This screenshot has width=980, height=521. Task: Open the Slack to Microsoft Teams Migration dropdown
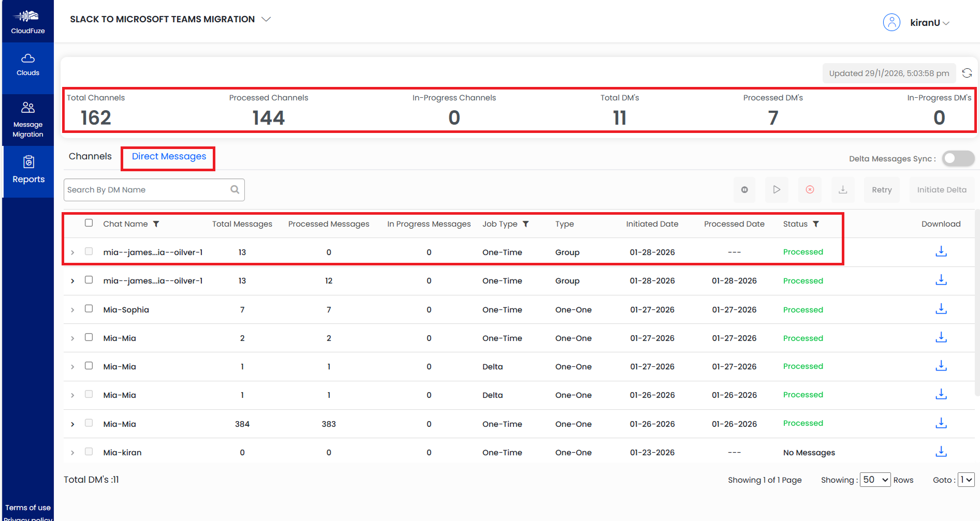[266, 19]
